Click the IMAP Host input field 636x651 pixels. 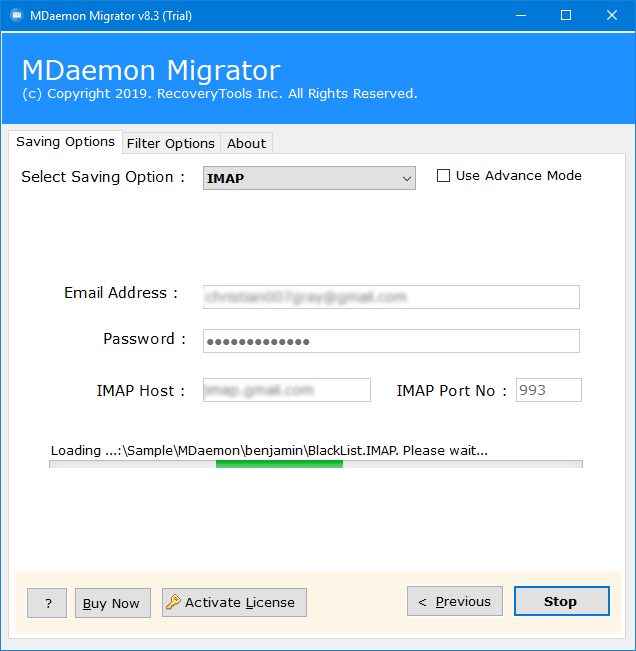click(286, 390)
